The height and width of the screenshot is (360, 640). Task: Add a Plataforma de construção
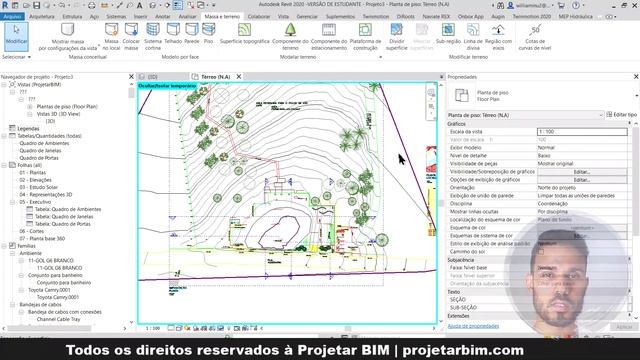click(x=365, y=37)
